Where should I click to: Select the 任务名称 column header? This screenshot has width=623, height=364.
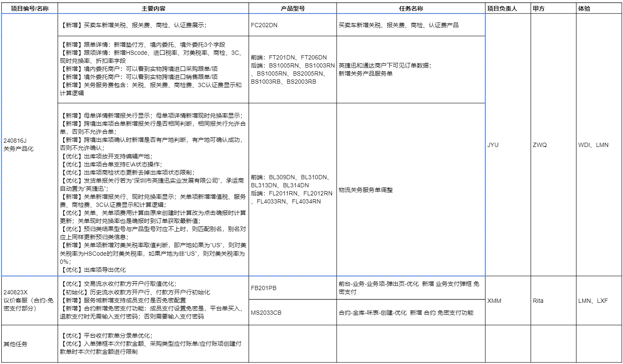(411, 8)
